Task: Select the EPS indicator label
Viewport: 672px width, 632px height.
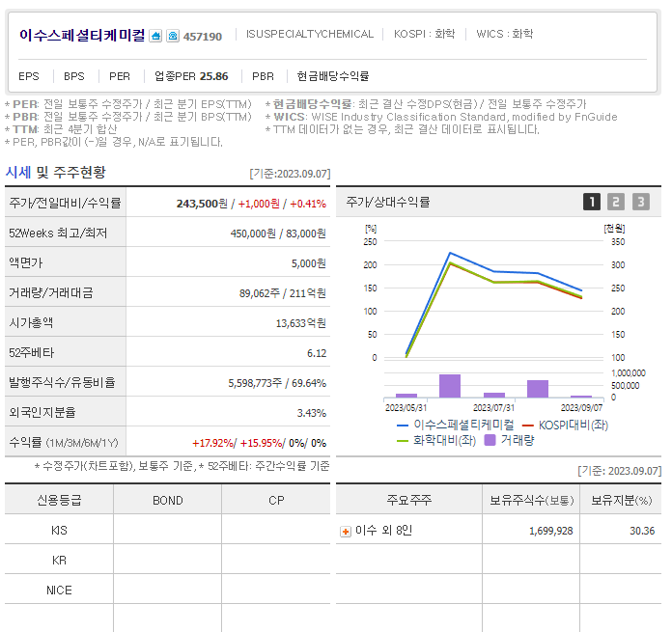Action: [x=29, y=76]
